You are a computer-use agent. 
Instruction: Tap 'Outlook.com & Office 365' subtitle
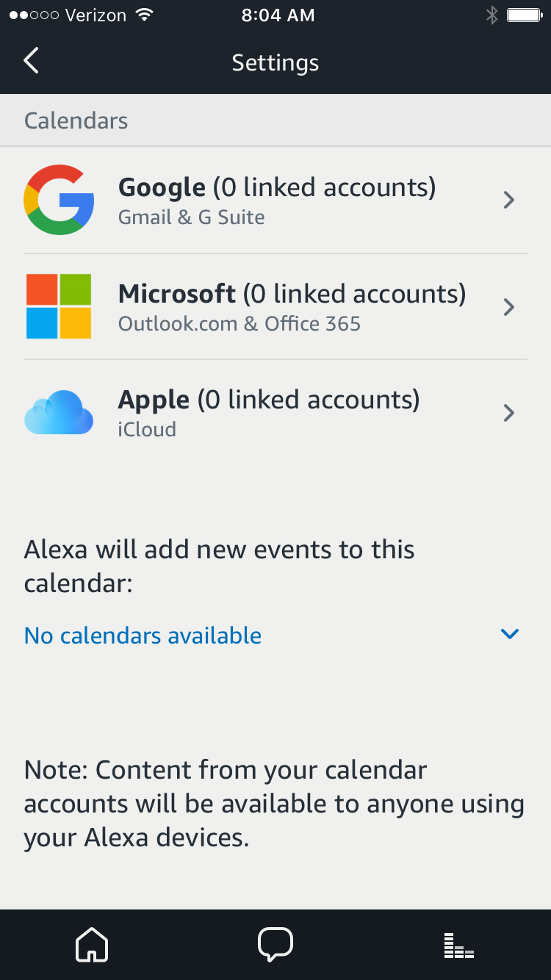click(x=240, y=324)
